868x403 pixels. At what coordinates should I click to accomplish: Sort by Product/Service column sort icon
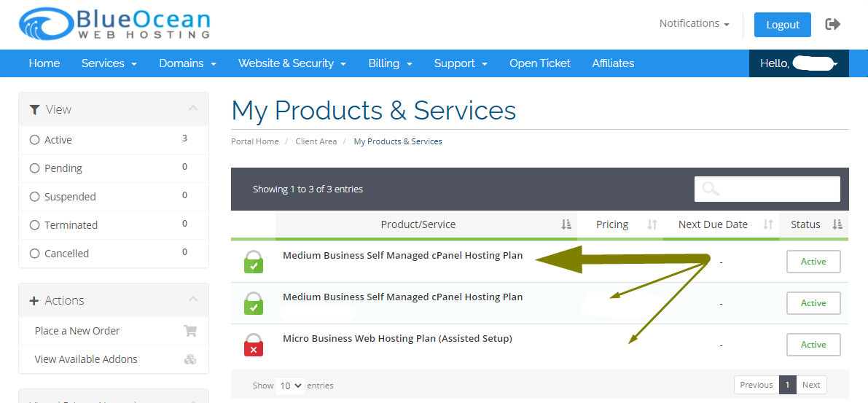(566, 224)
